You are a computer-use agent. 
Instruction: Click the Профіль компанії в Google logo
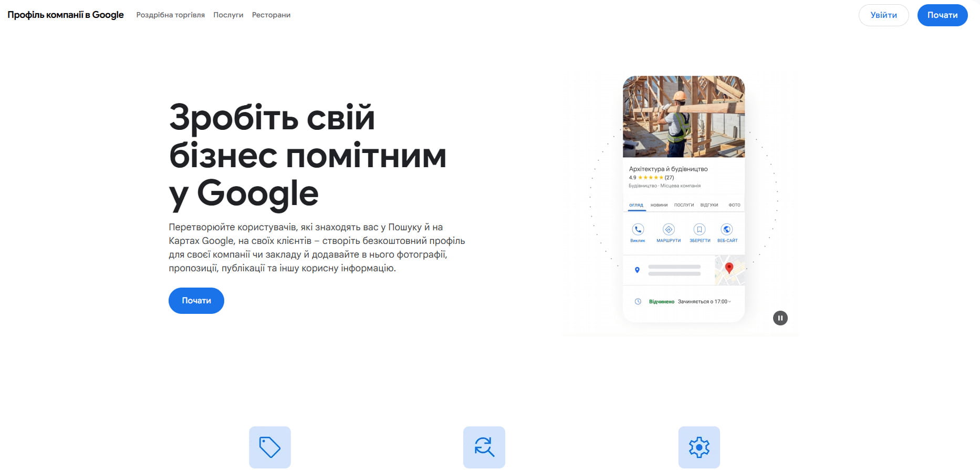pyautogui.click(x=66, y=15)
